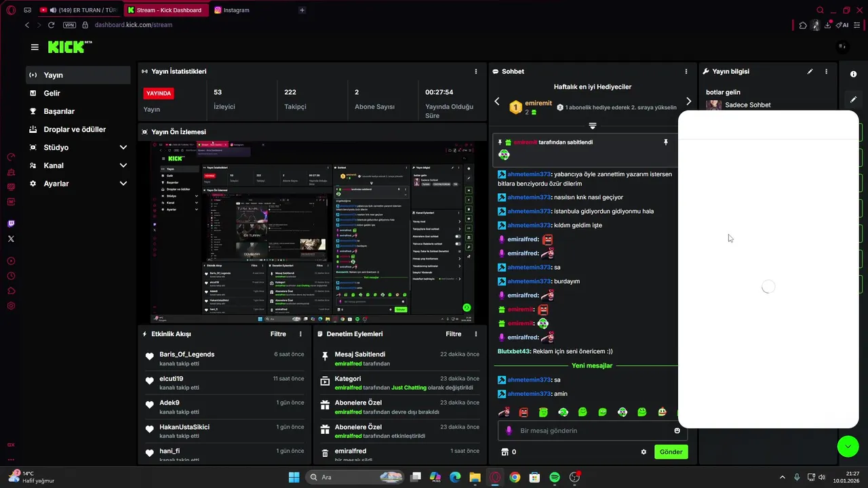Screen dimensions: 868x488
Task: Click the pencil icon in right rail
Action: pyautogui.click(x=853, y=100)
